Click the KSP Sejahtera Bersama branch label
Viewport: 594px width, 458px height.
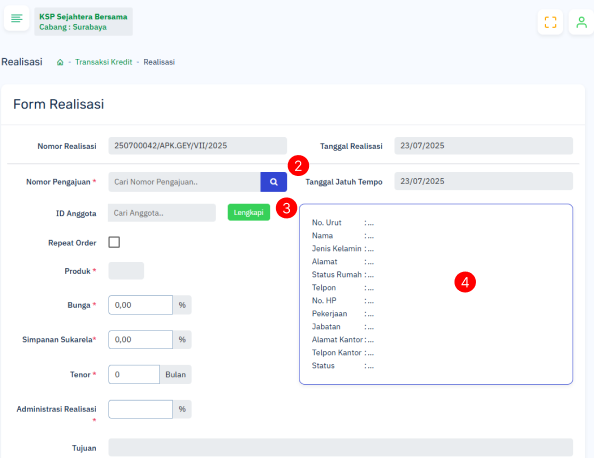click(83, 22)
